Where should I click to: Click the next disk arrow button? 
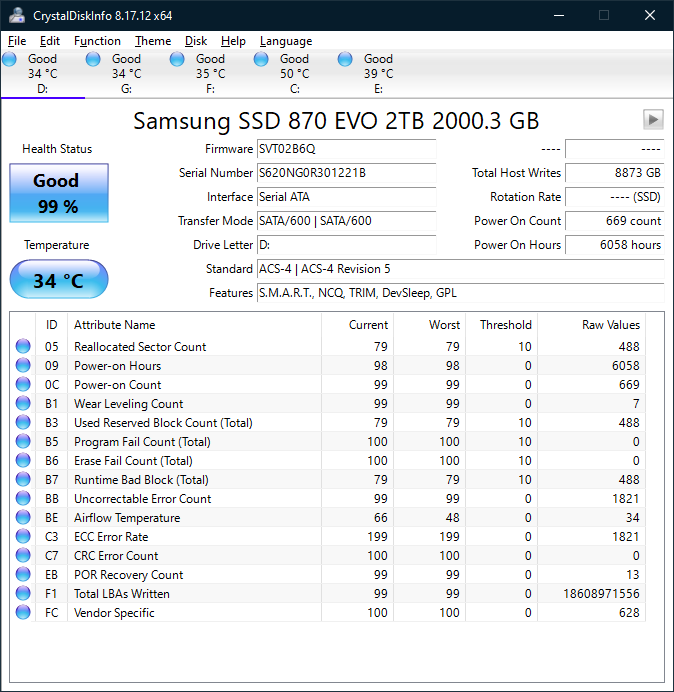(653, 120)
